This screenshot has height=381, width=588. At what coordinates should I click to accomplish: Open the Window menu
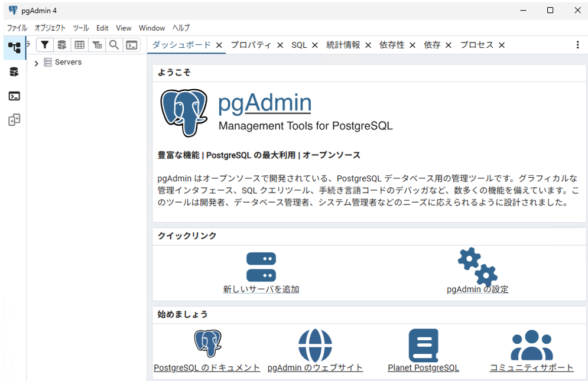[152, 28]
